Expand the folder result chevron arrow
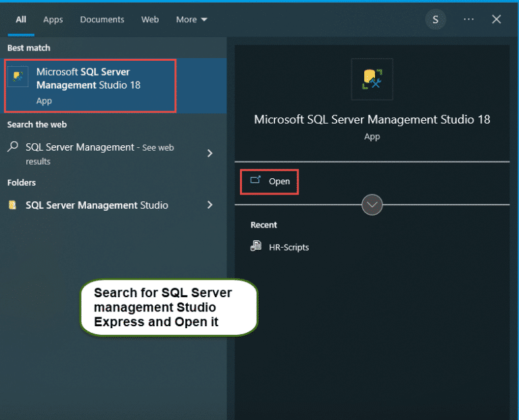Image resolution: width=519 pixels, height=420 pixels. tap(210, 205)
